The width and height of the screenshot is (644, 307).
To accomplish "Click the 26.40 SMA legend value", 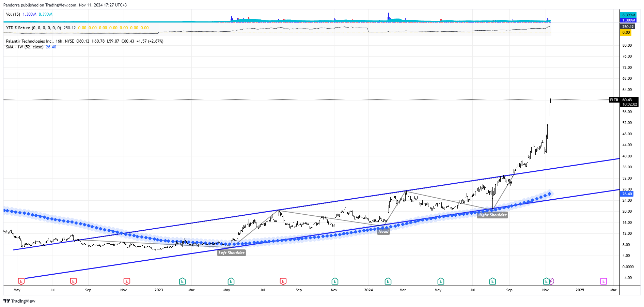I will click(51, 47).
